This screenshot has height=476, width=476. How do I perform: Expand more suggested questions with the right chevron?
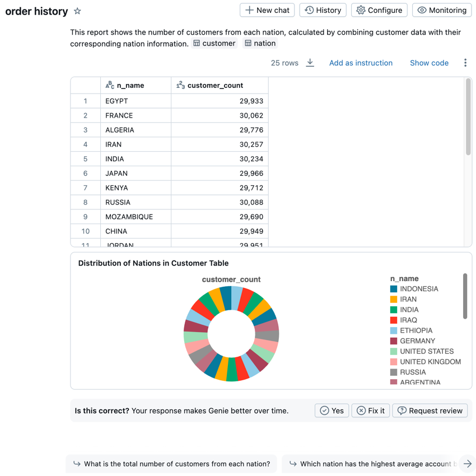tap(468, 464)
